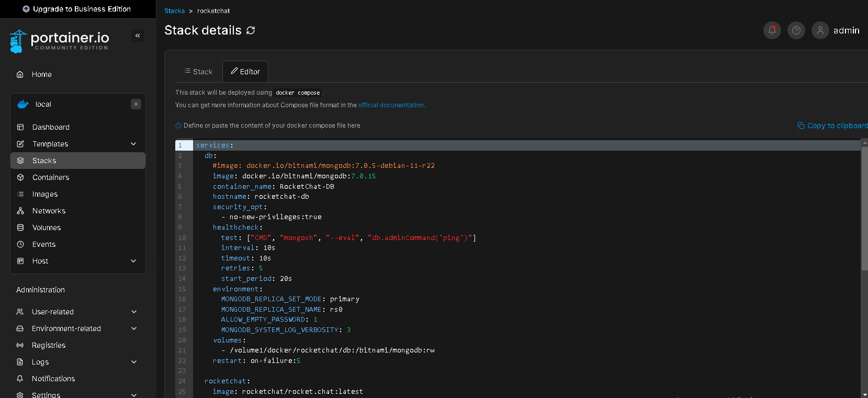Expand the Settings chevron
Screen dimensions: 868x398
[134, 395]
